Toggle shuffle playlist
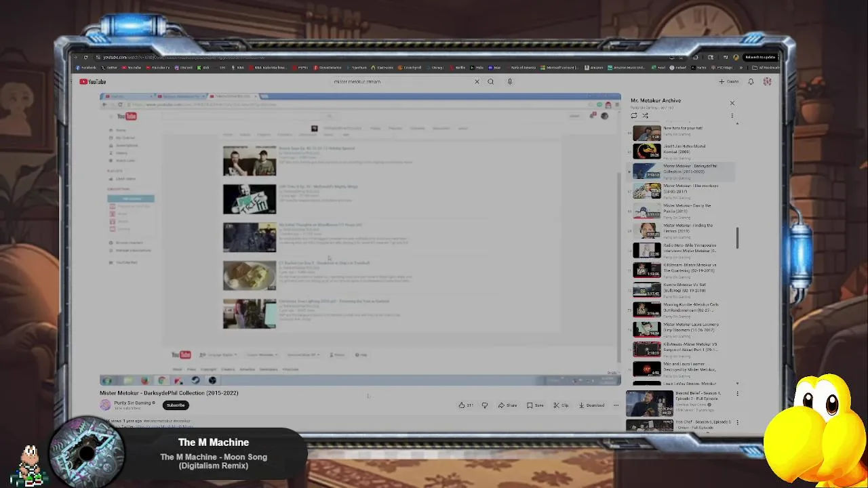The width and height of the screenshot is (868, 488). click(x=646, y=115)
